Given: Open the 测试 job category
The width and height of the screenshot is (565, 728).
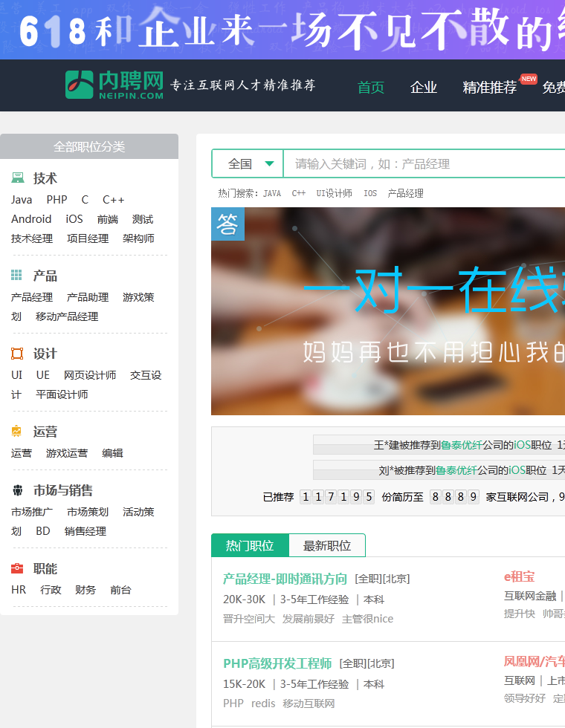Looking at the screenshot, I should pyautogui.click(x=142, y=219).
